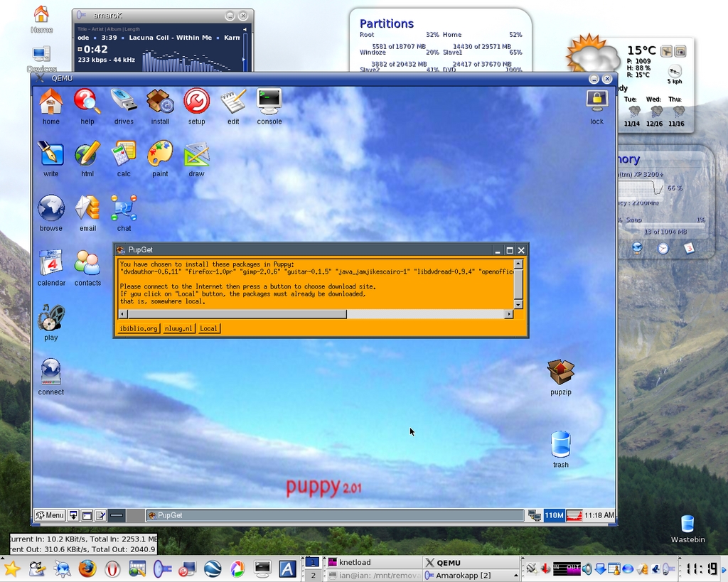Switch to virtual desktop 2

click(x=313, y=576)
